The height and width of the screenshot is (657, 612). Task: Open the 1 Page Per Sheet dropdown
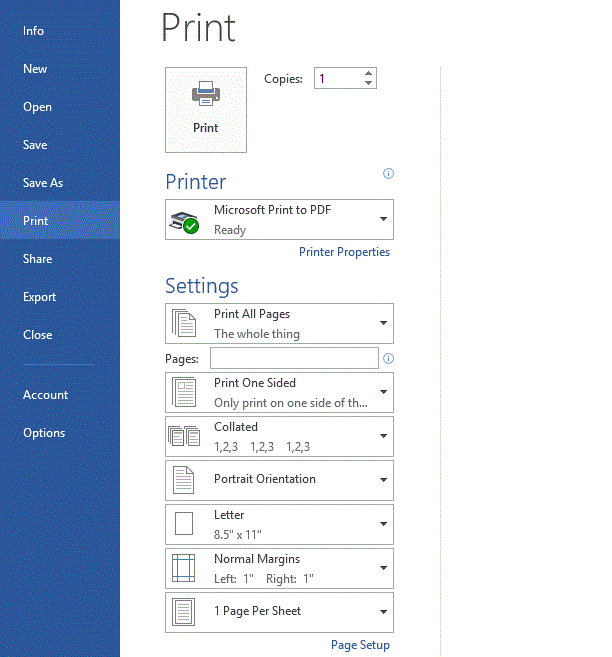(279, 613)
